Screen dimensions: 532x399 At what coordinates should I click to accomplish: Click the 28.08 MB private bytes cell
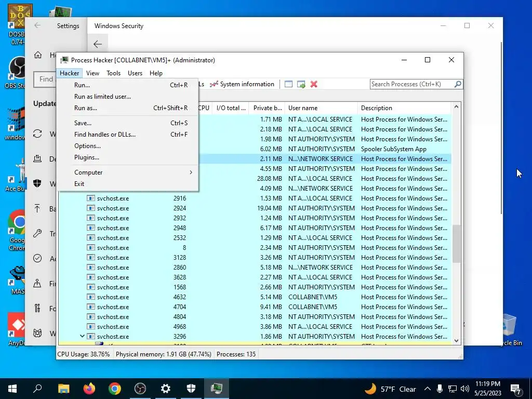coord(270,179)
